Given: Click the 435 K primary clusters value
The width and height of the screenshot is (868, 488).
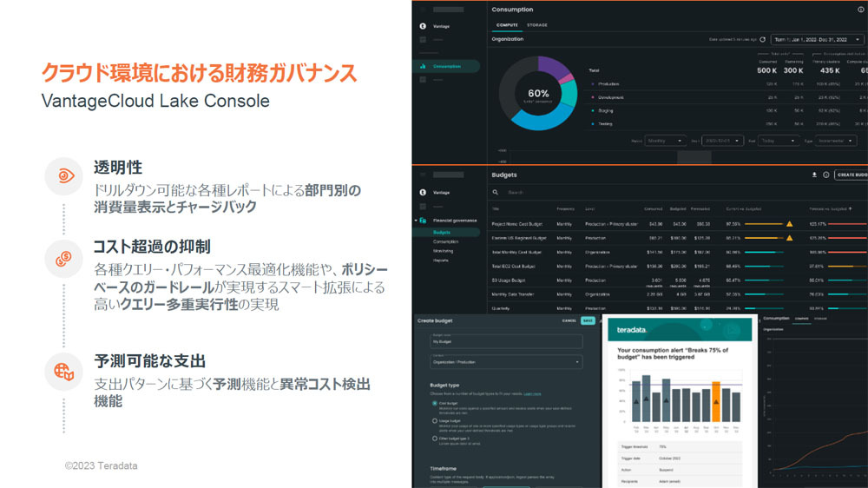Looking at the screenshot, I should click(x=830, y=70).
